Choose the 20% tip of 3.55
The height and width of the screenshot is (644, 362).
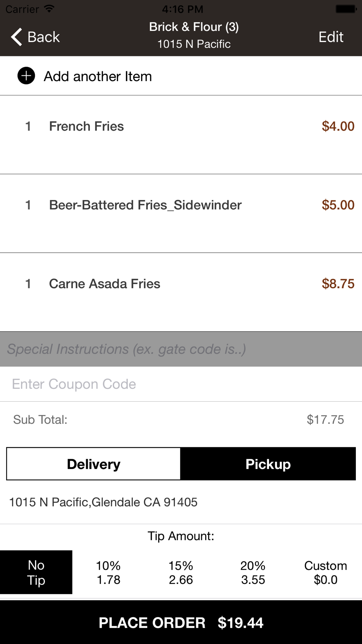tap(253, 572)
